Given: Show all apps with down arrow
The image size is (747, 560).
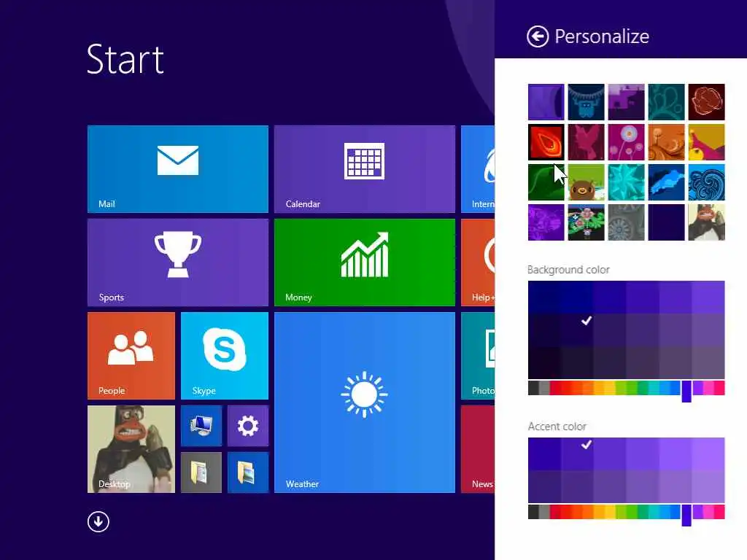Looking at the screenshot, I should [98, 521].
